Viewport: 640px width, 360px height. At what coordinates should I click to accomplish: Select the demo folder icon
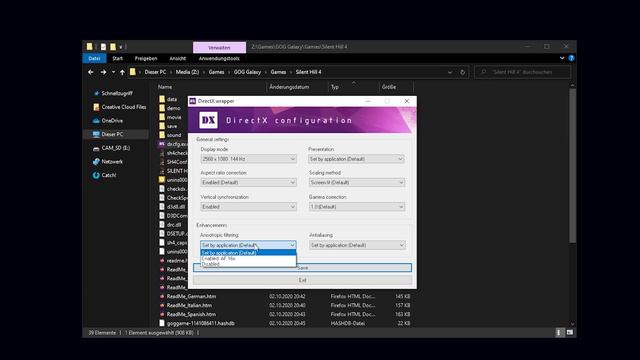(162, 108)
